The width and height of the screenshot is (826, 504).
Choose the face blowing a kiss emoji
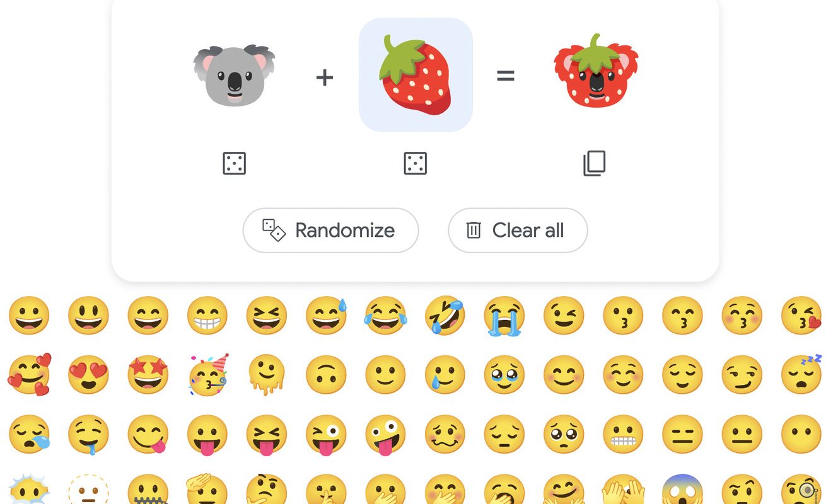(x=801, y=316)
